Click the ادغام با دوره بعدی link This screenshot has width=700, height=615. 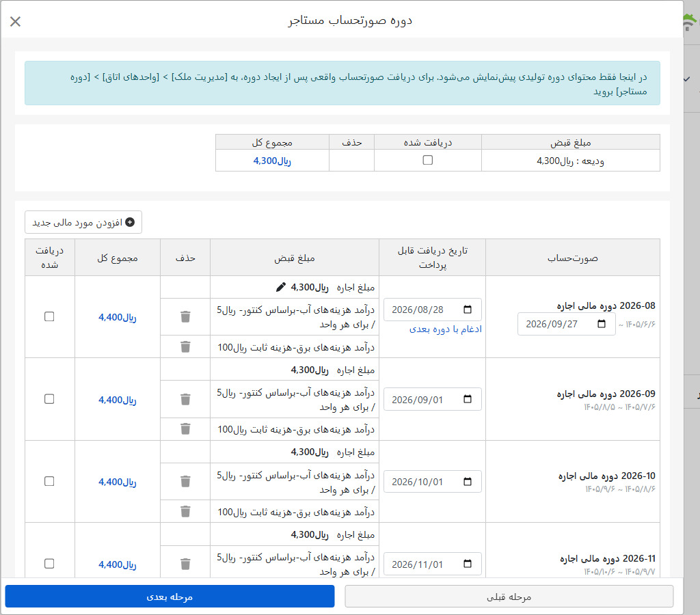tap(446, 329)
